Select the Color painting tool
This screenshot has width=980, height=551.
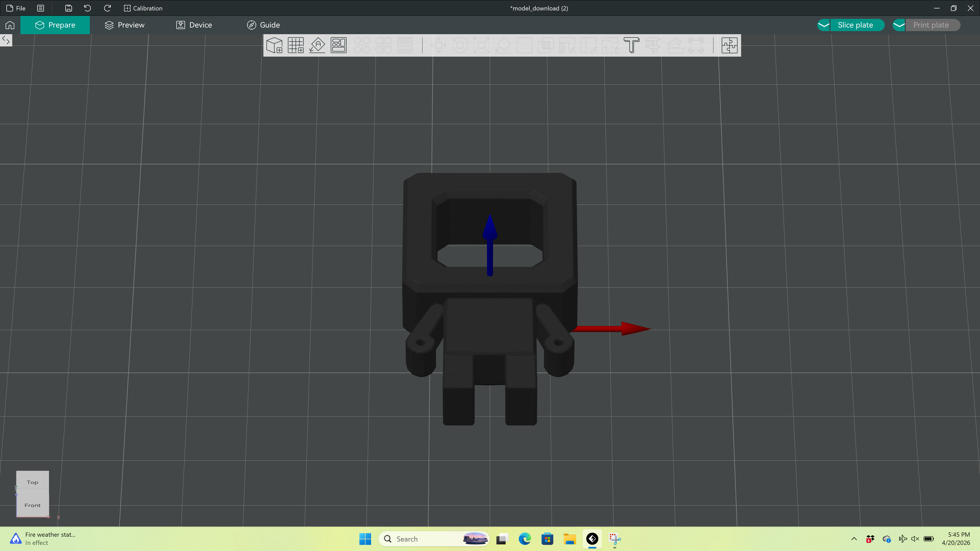tap(610, 45)
